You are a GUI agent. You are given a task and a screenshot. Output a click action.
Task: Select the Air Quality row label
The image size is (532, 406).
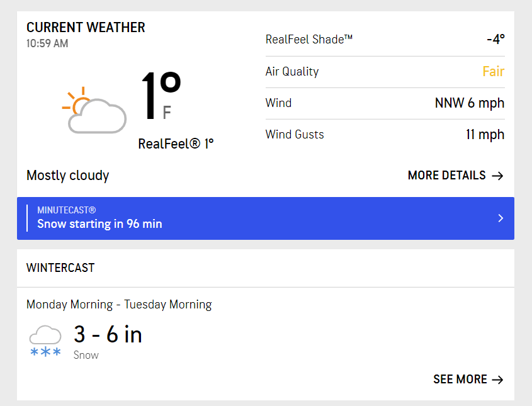tap(292, 72)
